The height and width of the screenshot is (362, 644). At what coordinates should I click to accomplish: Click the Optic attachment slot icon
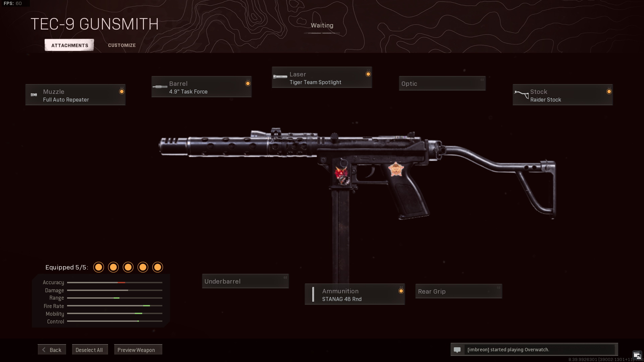(x=442, y=83)
